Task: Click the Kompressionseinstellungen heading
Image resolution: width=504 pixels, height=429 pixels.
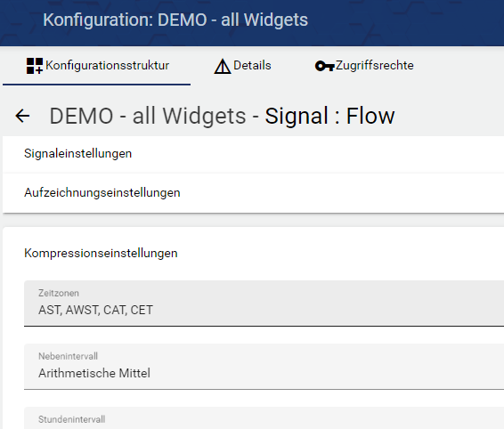Action: [101, 254]
